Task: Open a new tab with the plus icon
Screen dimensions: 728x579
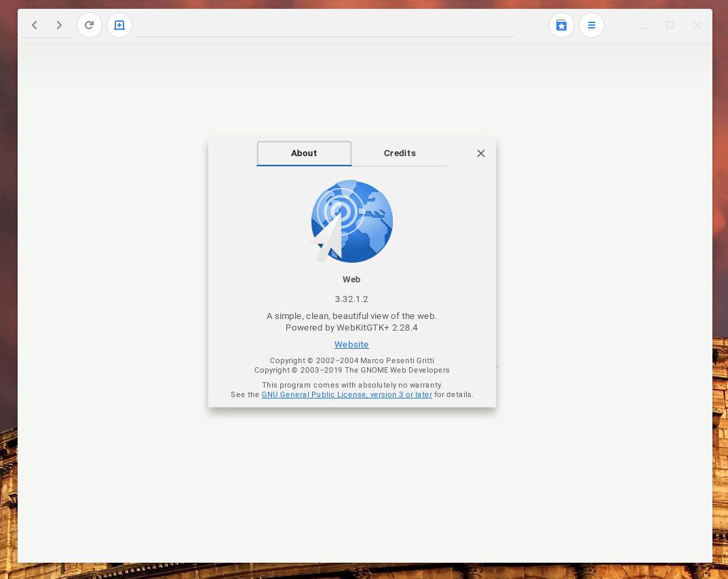Action: coord(119,25)
